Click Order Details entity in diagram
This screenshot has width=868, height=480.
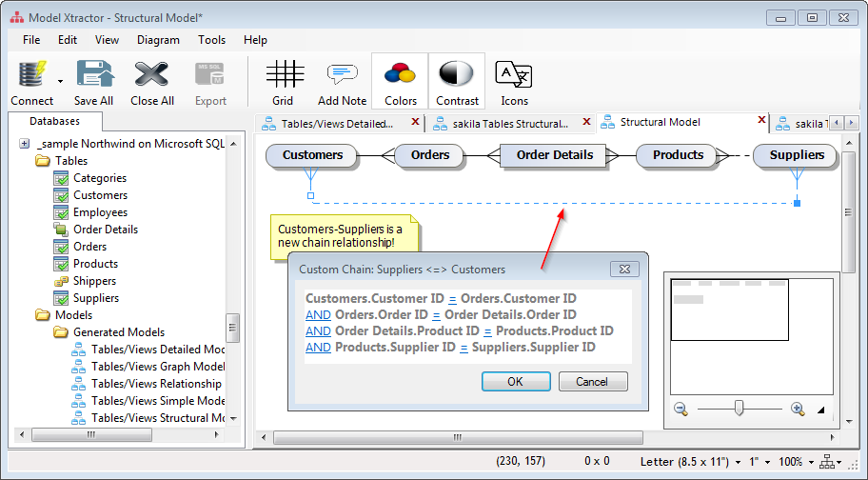pos(554,155)
